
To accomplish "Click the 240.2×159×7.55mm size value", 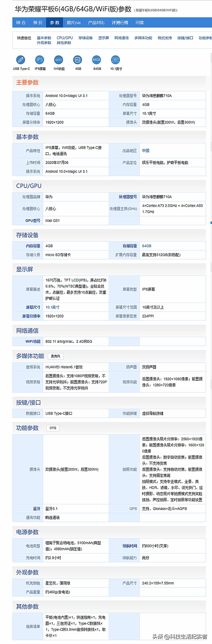I will click(x=158, y=583).
